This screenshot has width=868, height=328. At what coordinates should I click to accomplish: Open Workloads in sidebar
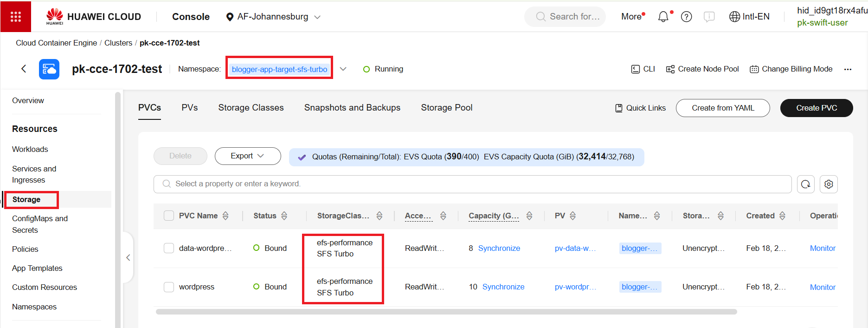pyautogui.click(x=30, y=149)
